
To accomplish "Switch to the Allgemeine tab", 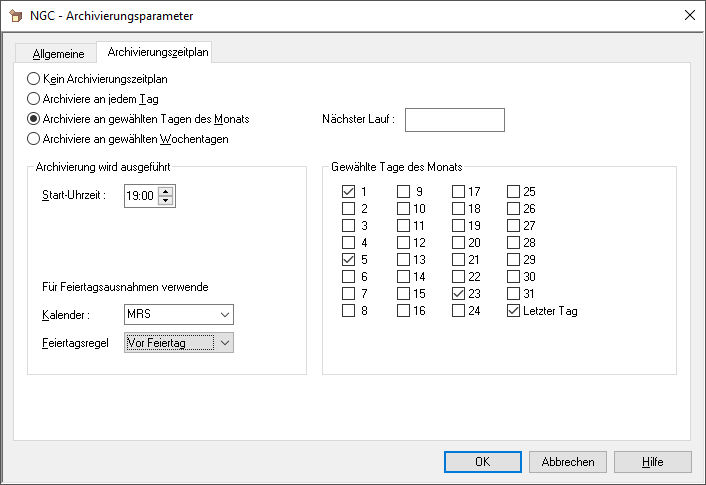I will (59, 53).
